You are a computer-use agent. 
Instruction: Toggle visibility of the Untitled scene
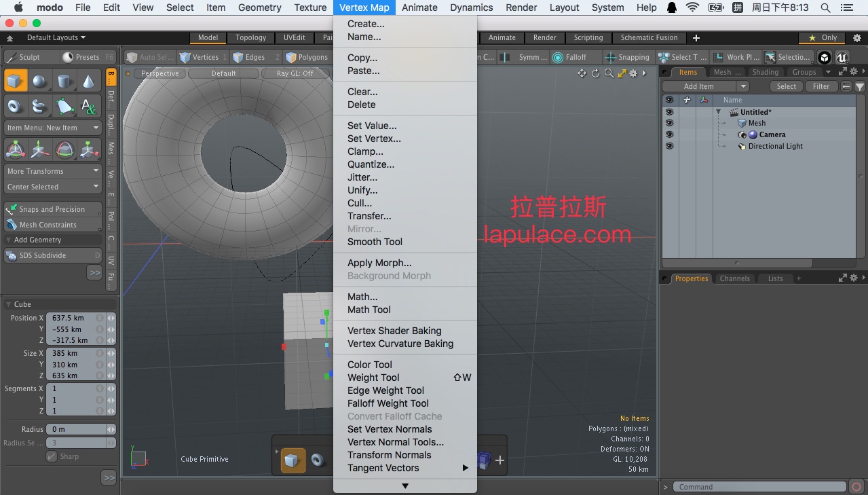[669, 112]
